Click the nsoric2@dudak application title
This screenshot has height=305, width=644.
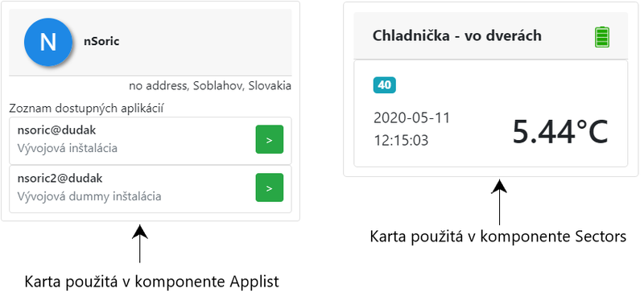(x=60, y=179)
